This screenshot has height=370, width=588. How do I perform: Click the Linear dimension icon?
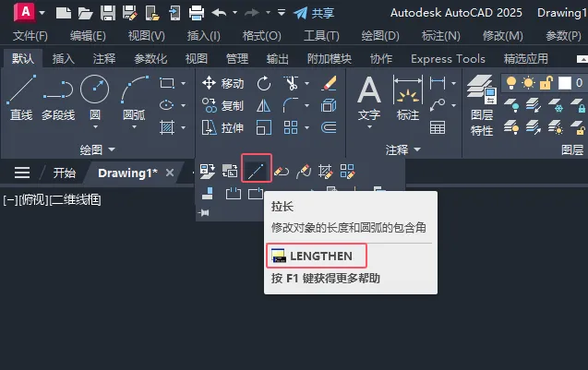[438, 83]
